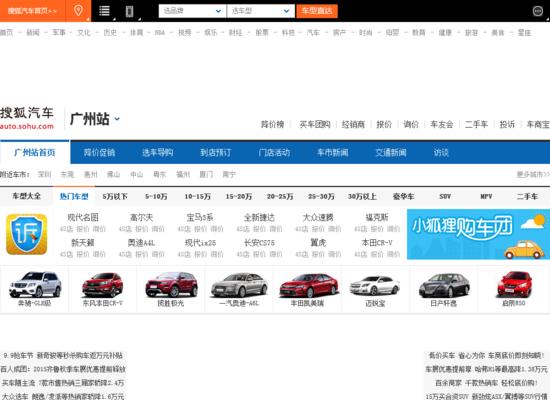
Task: Select the 5-10万 price tab
Action: coord(156,196)
